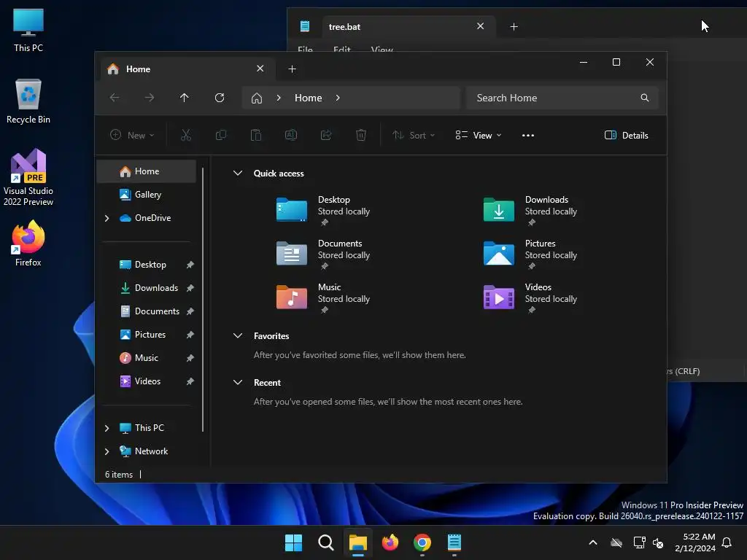Image resolution: width=747 pixels, height=560 pixels.
Task: Click the navigation pane vertical scrollbar
Action: click(203, 300)
